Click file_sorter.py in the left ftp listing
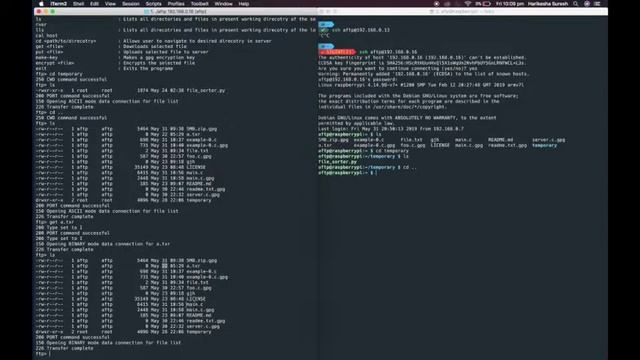This screenshot has width=640, height=360. [x=206, y=90]
